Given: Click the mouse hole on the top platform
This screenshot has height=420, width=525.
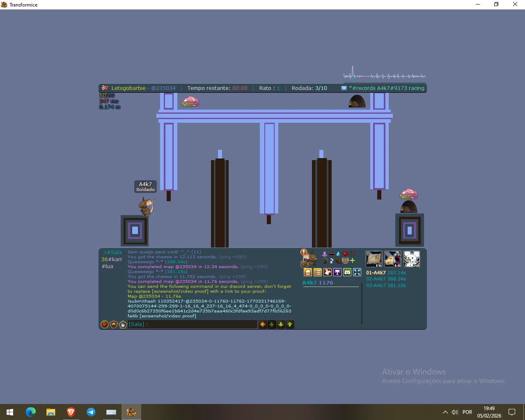Looking at the screenshot, I should [x=357, y=101].
